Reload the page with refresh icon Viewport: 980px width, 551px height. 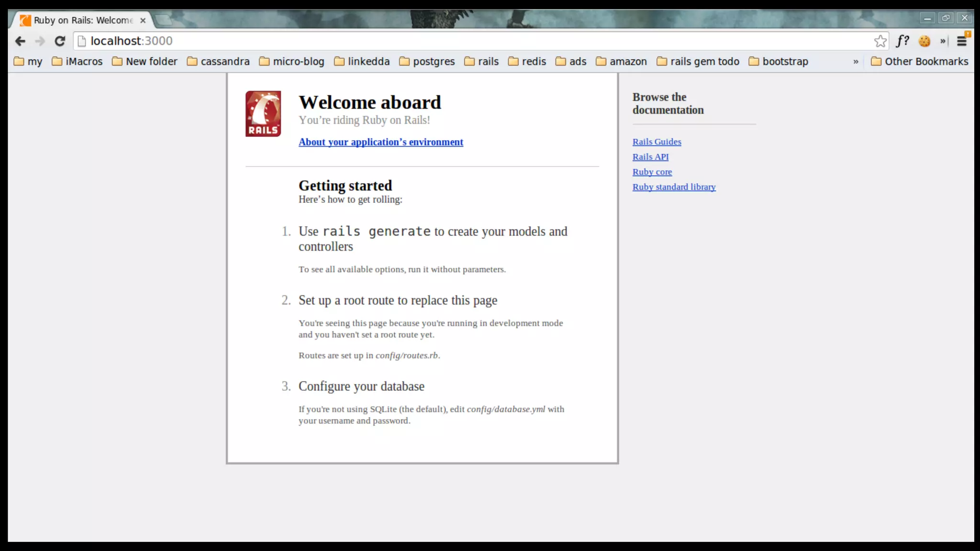[60, 41]
